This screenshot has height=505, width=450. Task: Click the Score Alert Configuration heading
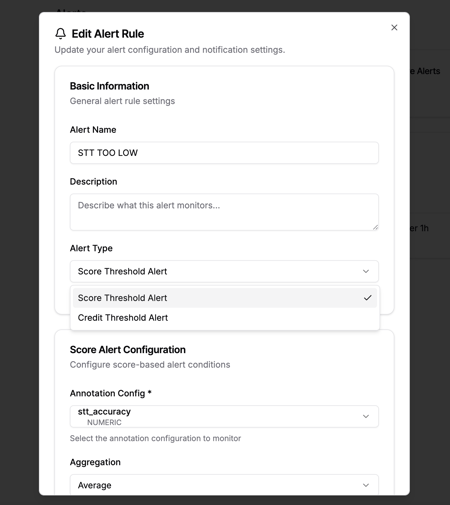[x=128, y=350]
